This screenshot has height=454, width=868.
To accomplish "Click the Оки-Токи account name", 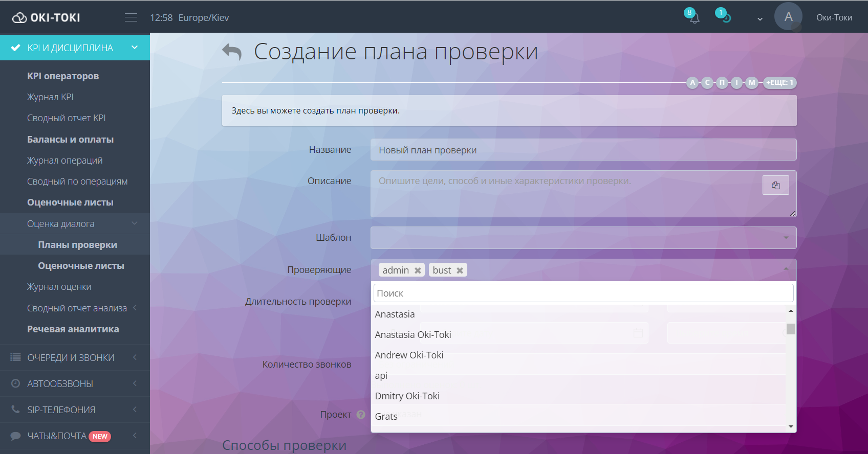I will click(834, 17).
